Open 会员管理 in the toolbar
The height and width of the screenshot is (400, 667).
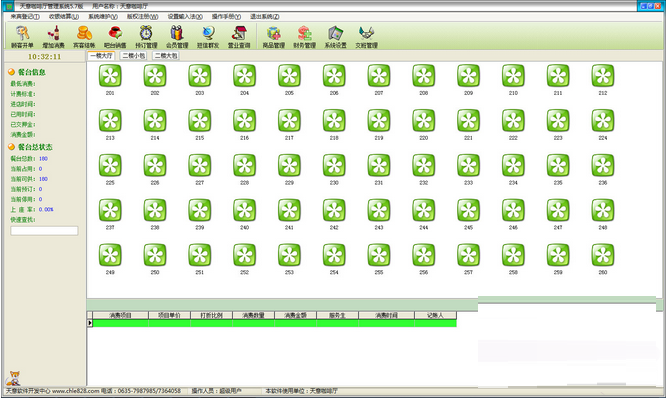pos(176,38)
